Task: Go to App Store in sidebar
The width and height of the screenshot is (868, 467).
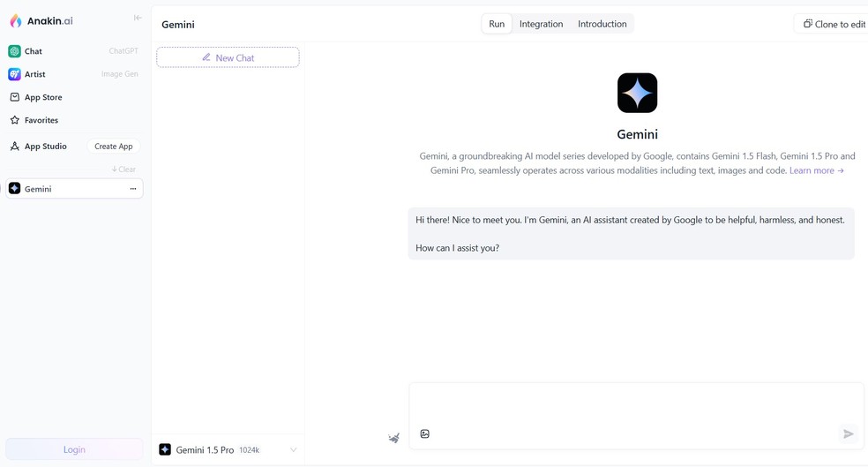Action: pyautogui.click(x=73, y=97)
